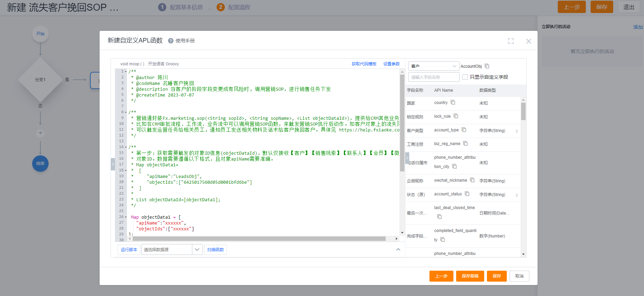Click 添加 in 立即执行的活动 panel
The height and width of the screenshot is (296, 644).
tap(638, 27)
